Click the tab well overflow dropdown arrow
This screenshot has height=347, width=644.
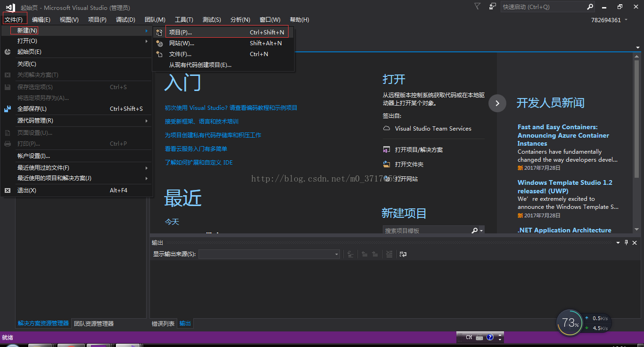click(x=637, y=48)
